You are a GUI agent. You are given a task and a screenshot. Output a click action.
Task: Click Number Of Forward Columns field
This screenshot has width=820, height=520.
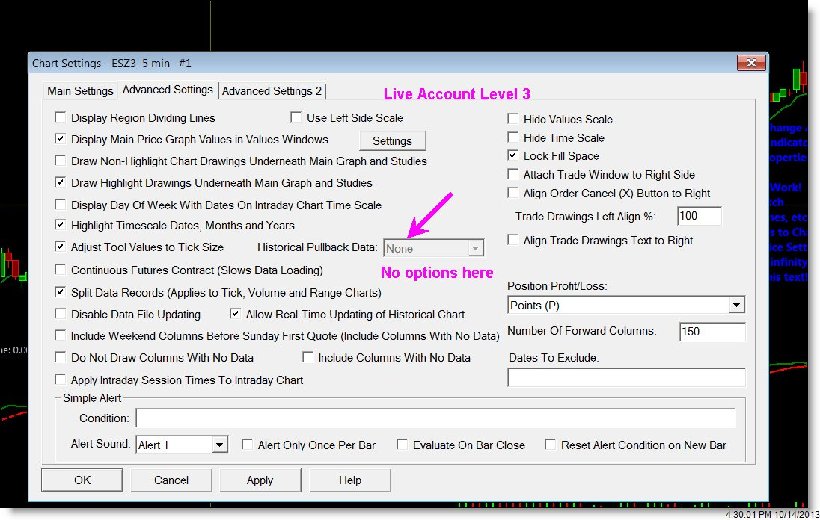pos(712,332)
